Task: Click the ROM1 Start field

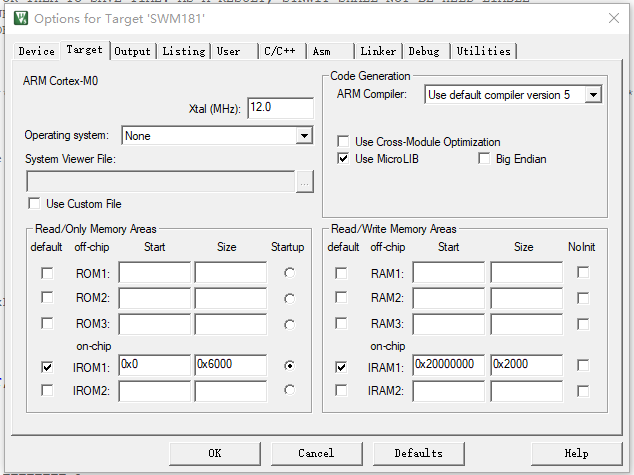Action: pos(154,272)
